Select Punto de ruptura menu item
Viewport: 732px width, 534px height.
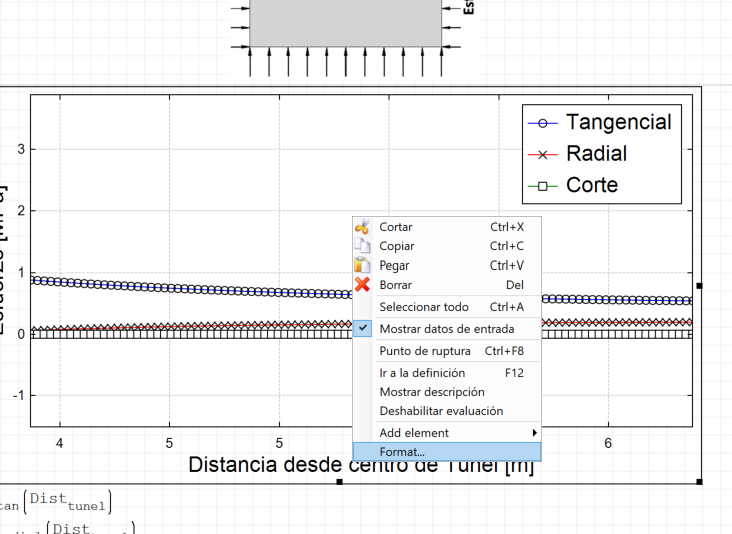point(425,351)
